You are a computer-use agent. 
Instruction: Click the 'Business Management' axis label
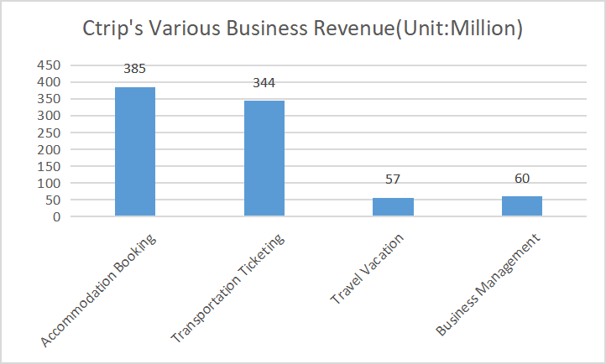click(x=488, y=285)
